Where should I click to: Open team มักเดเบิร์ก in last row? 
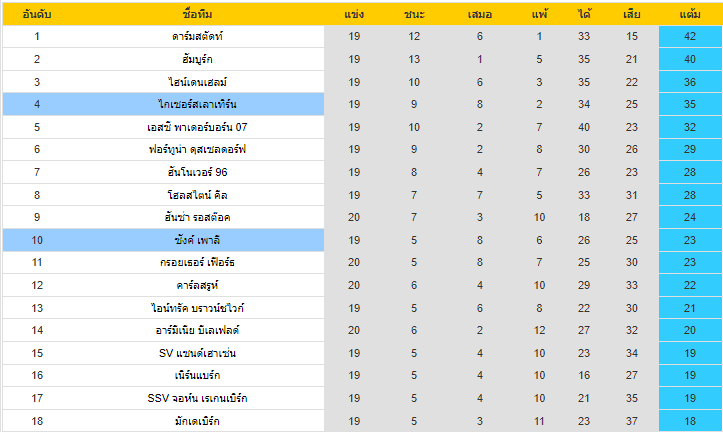(197, 421)
